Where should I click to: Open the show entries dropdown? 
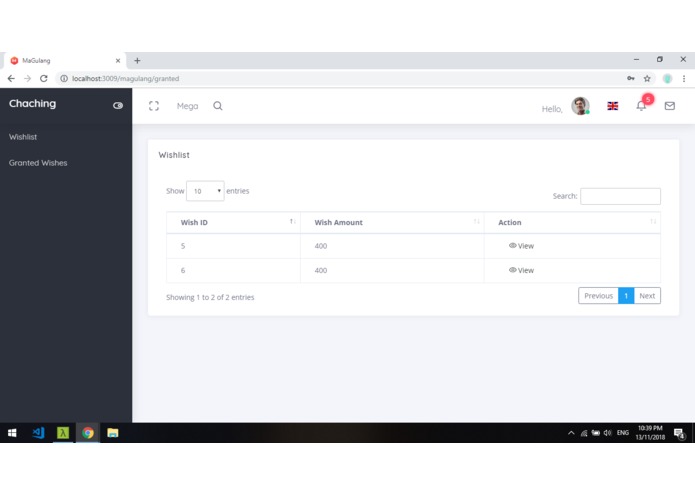click(205, 191)
